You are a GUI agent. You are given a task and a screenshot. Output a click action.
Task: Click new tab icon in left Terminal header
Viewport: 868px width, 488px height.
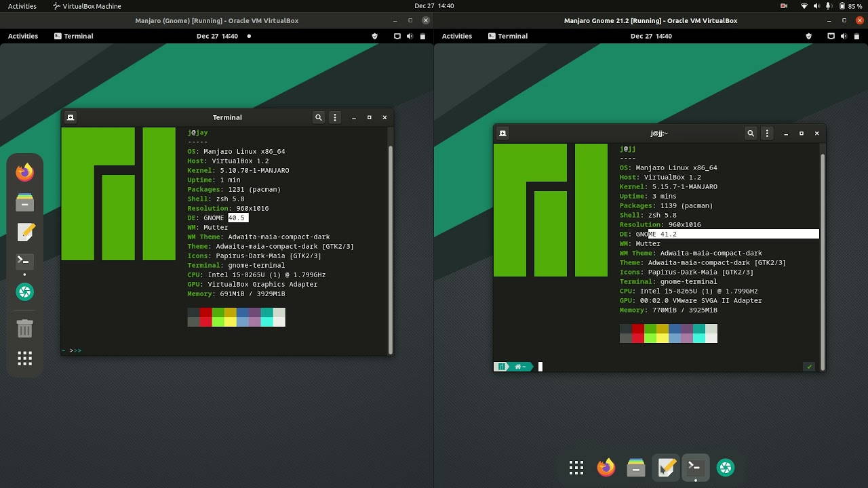70,117
